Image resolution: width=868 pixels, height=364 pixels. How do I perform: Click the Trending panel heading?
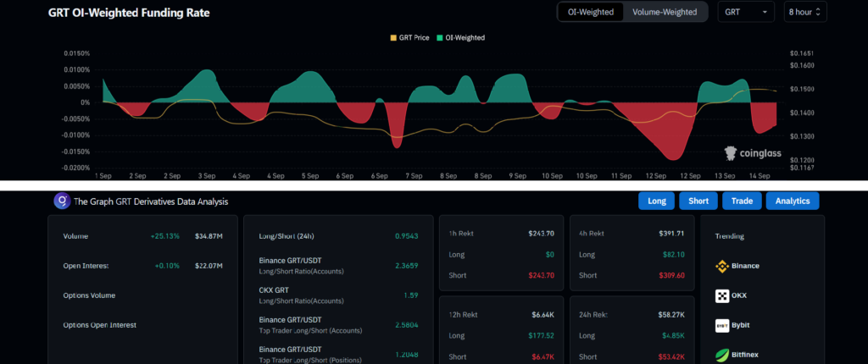(729, 236)
